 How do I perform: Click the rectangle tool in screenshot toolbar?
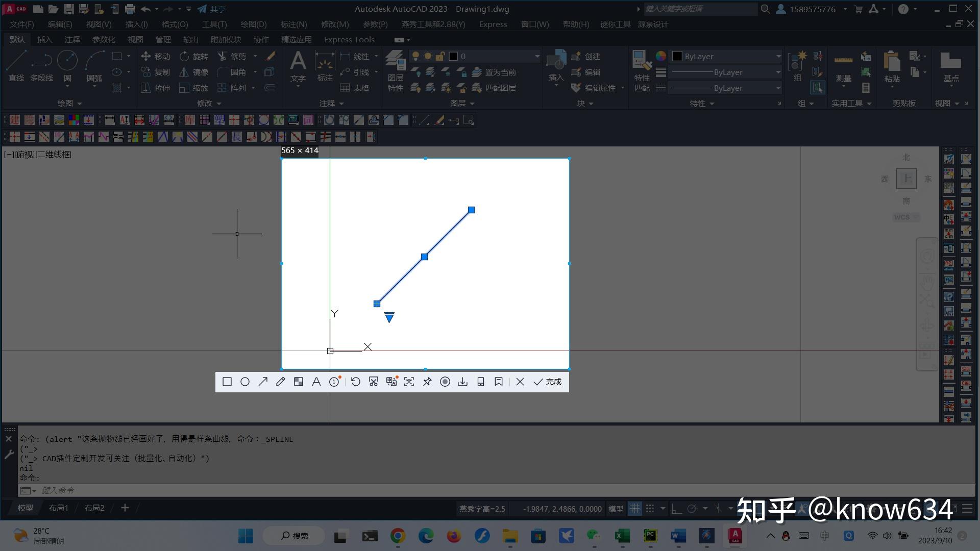click(227, 382)
